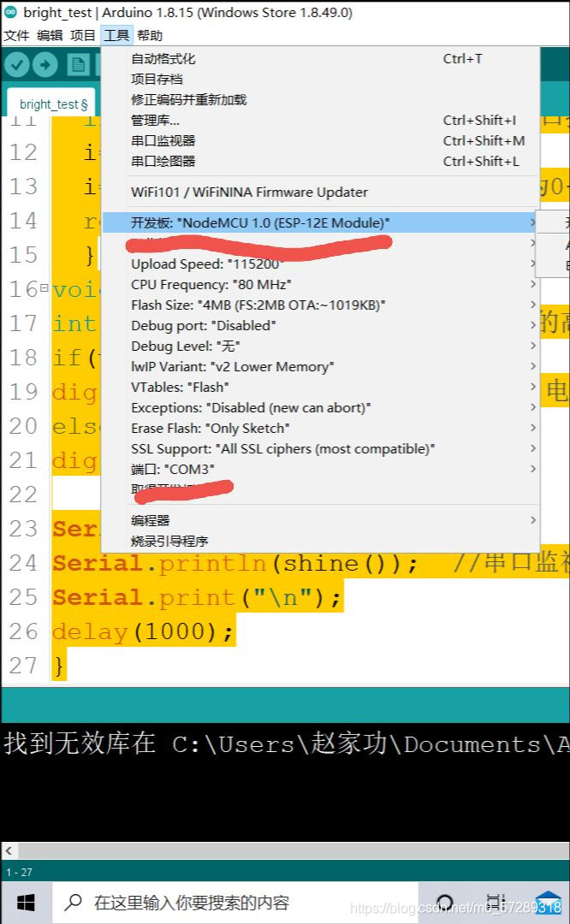Image resolution: width=570 pixels, height=924 pixels.
Task: Click the console horizontal scrollbar track
Action: [x=294, y=850]
